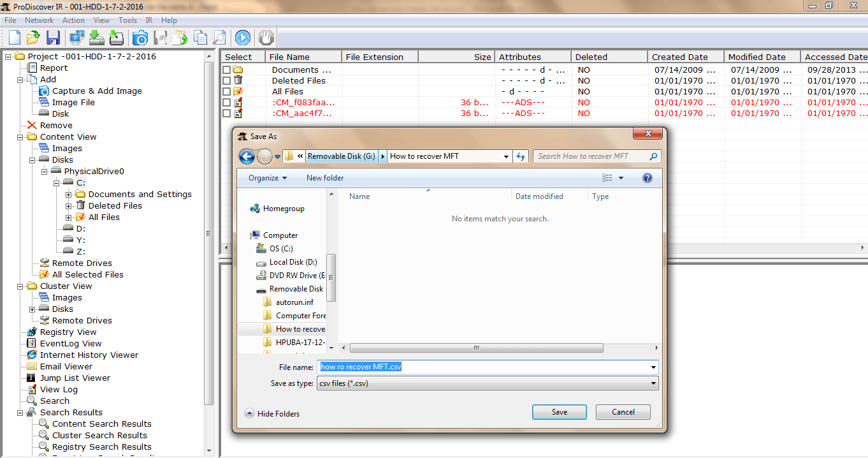The width and height of the screenshot is (868, 458).
Task: Select Capture & Add Image tree item
Action: coord(97,91)
